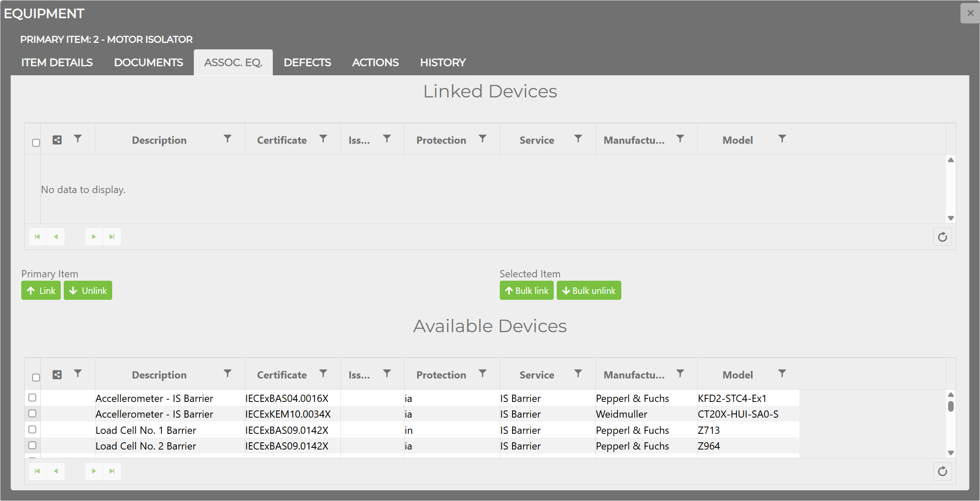The image size is (980, 501).
Task: Go to last page of Available Devices
Action: pyautogui.click(x=112, y=471)
